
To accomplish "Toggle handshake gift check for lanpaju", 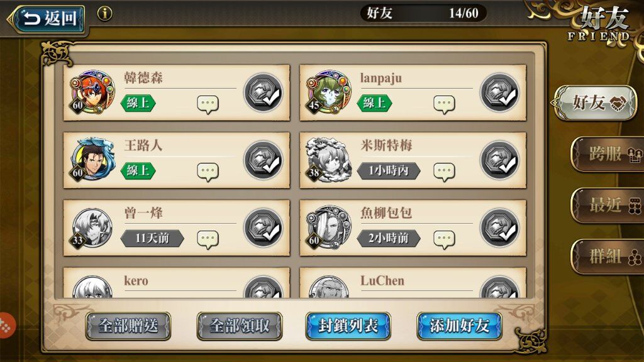I will coord(500,93).
